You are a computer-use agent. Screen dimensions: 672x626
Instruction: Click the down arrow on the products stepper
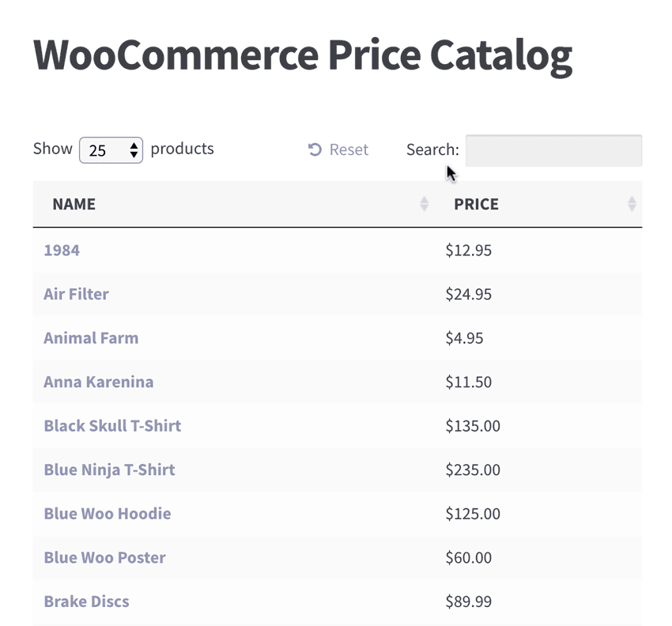(134, 154)
